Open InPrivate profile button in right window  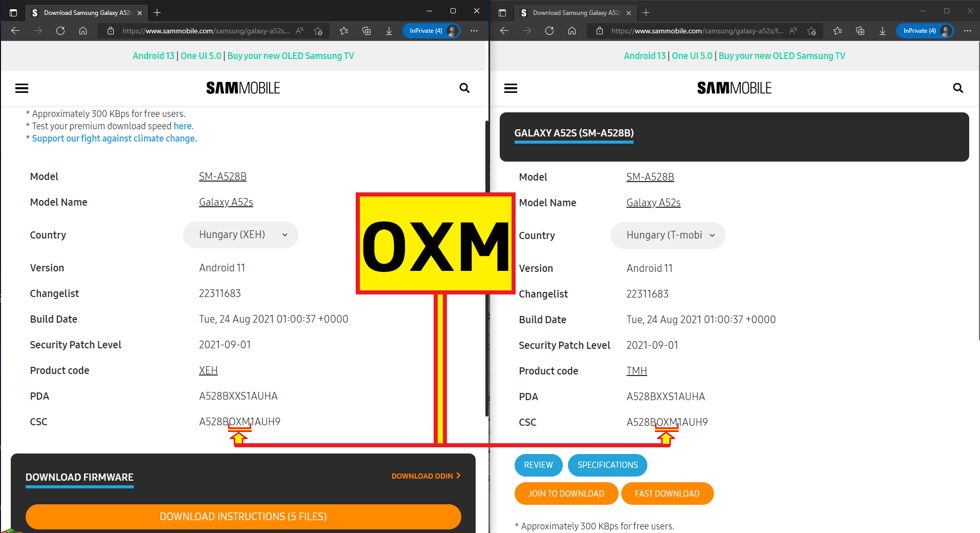point(925,31)
